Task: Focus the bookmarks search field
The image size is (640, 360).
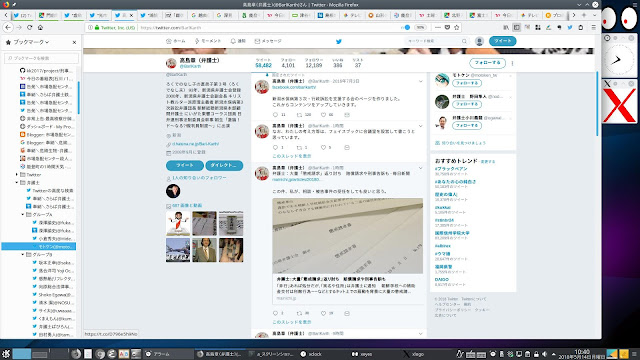Action: pos(41,58)
